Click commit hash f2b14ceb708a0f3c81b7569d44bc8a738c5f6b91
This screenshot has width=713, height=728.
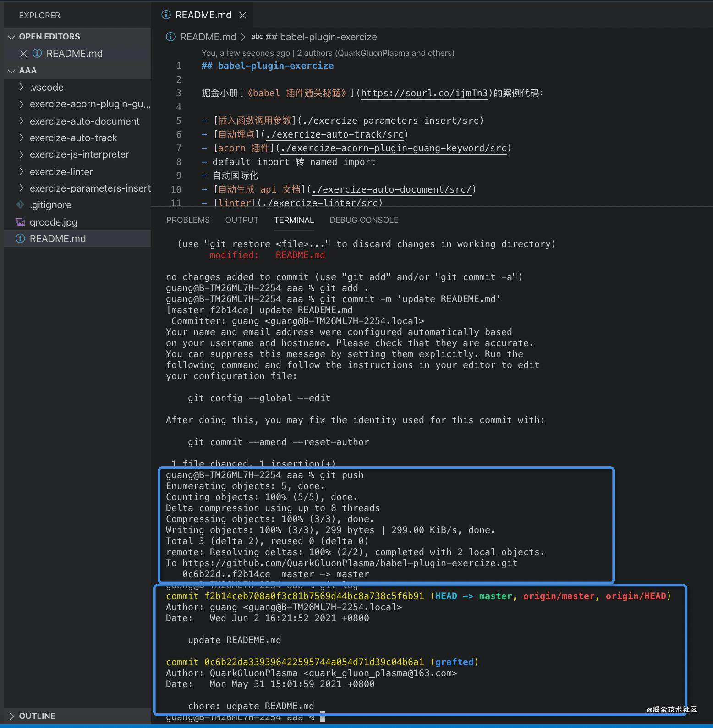pos(314,596)
